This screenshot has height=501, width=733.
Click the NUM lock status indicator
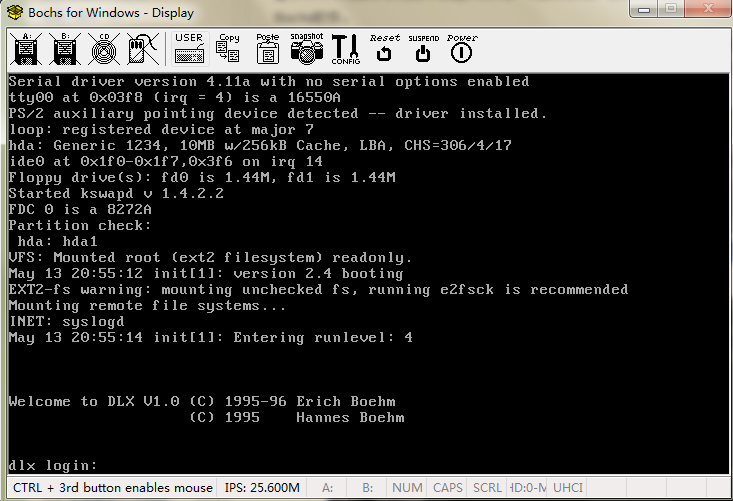click(407, 488)
